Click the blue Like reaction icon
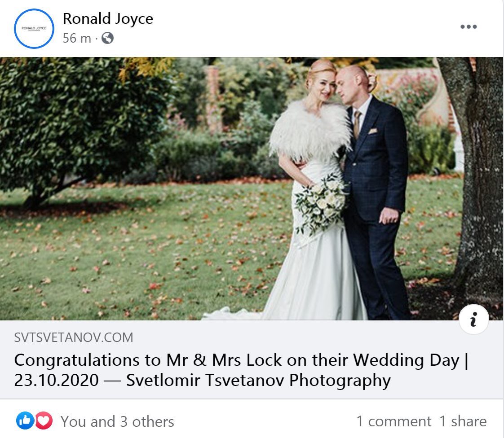This screenshot has height=438, width=504. pos(25,420)
